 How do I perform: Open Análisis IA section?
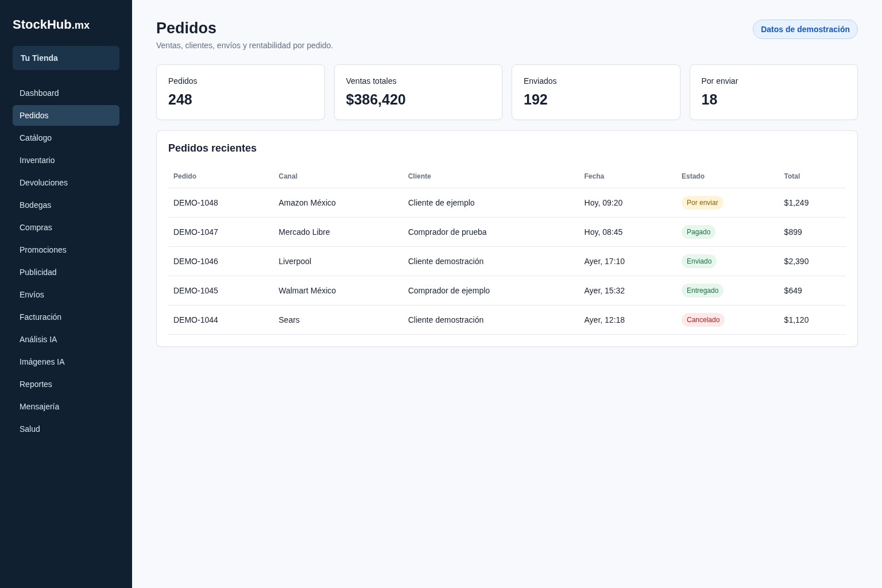(x=66, y=339)
